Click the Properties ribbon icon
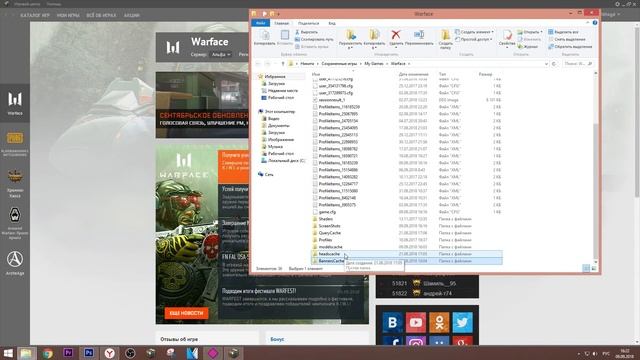The height and width of the screenshot is (360, 640). 507,39
